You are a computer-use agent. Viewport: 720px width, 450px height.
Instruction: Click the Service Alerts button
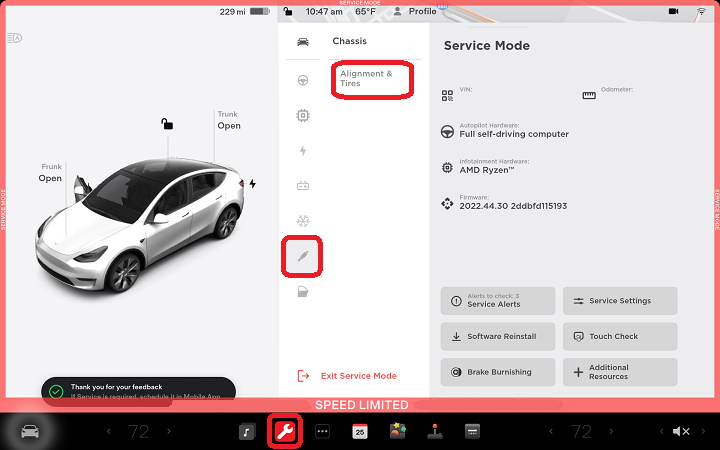point(497,301)
